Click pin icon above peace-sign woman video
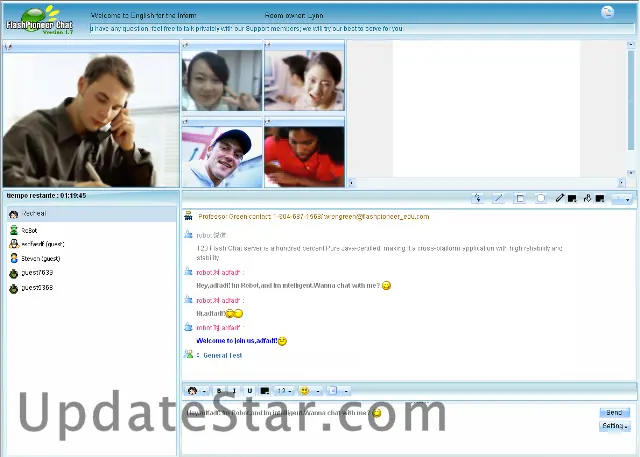This screenshot has height=457, width=640. coord(185,45)
